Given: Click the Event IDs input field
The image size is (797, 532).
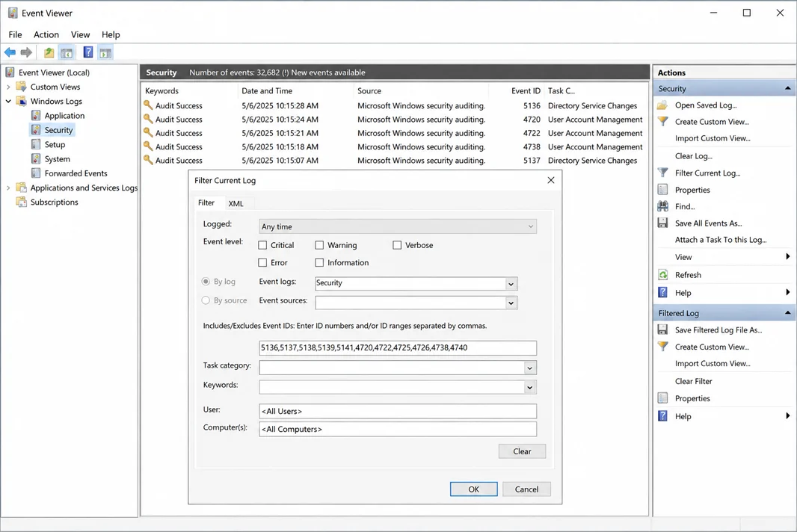Looking at the screenshot, I should (x=398, y=347).
